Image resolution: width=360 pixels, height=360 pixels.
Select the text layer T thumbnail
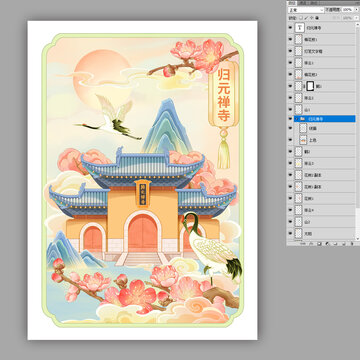[x=299, y=28]
